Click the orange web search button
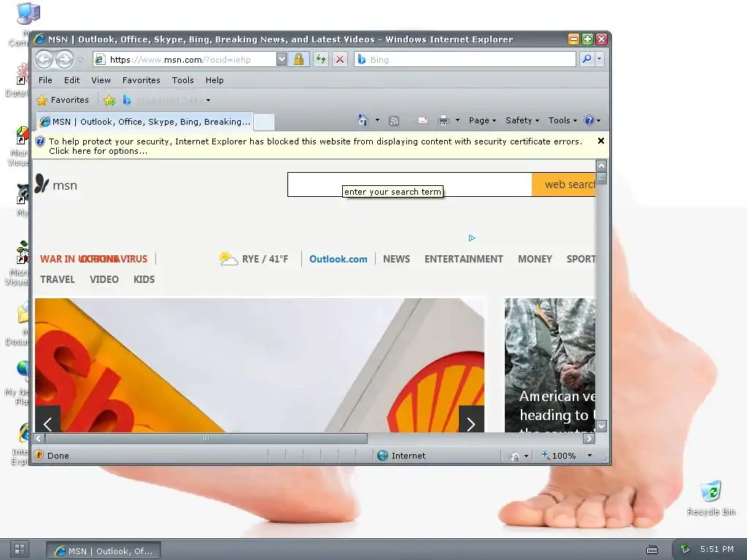Viewport: 747px width, 560px height. [564, 184]
